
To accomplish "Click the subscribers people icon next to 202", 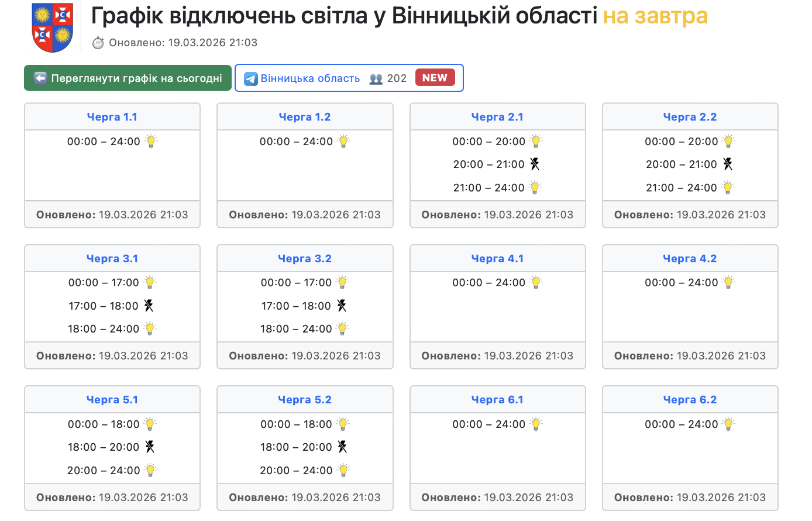I will click(x=376, y=79).
